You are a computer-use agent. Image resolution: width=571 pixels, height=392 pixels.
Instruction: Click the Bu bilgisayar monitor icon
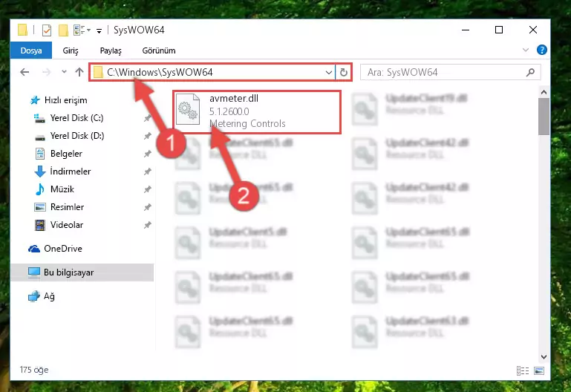point(34,272)
